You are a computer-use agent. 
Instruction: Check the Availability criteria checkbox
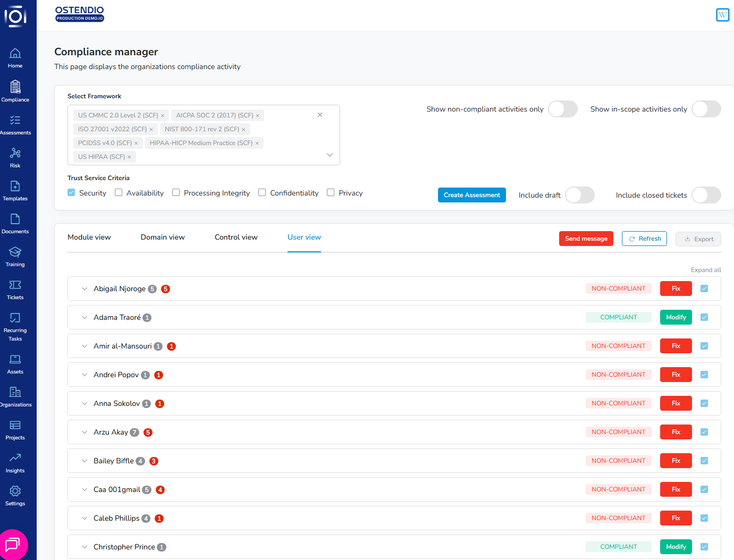pyautogui.click(x=119, y=193)
